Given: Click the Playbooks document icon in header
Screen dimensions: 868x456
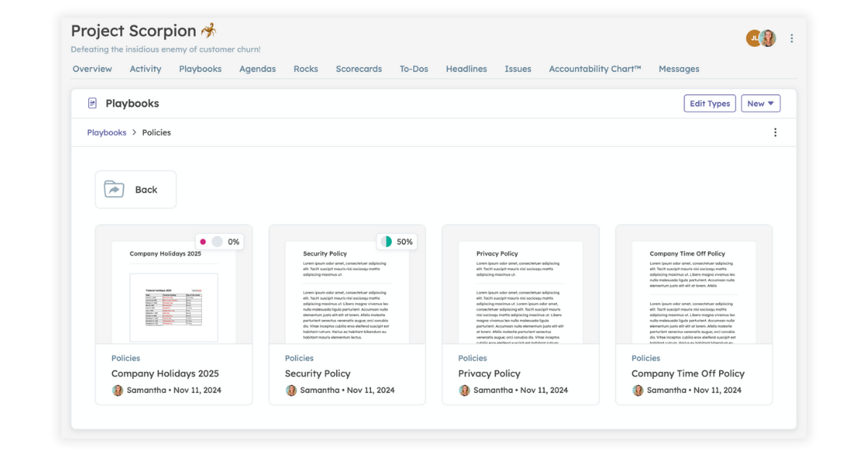Looking at the screenshot, I should pyautogui.click(x=93, y=104).
